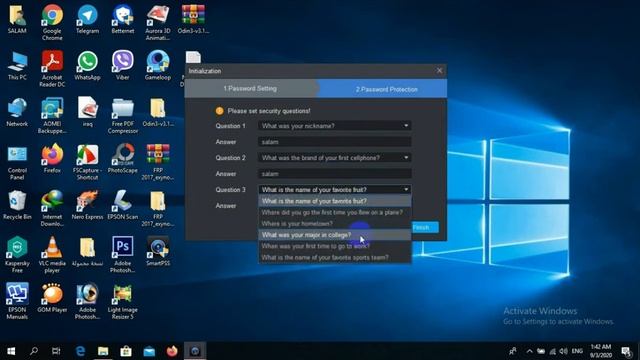Image resolution: width=640 pixels, height=360 pixels.
Task: Open the taskbar clock and calendar
Action: click(600, 351)
